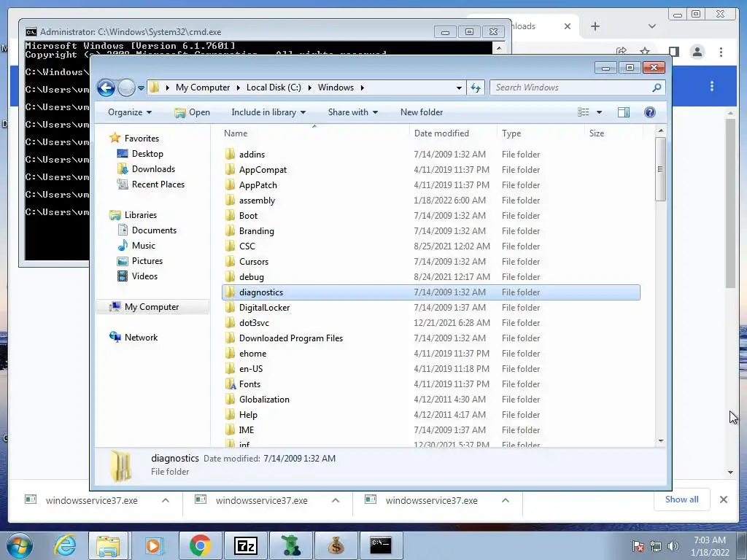The width and height of the screenshot is (747, 560).
Task: Select the Downloaded Program Files folder
Action: click(290, 338)
